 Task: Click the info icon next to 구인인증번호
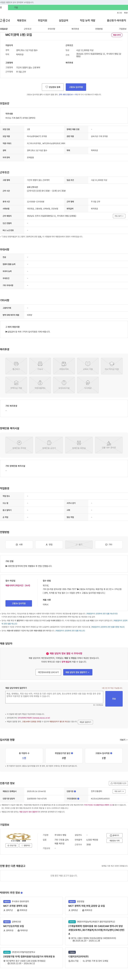tap(78, 799)
